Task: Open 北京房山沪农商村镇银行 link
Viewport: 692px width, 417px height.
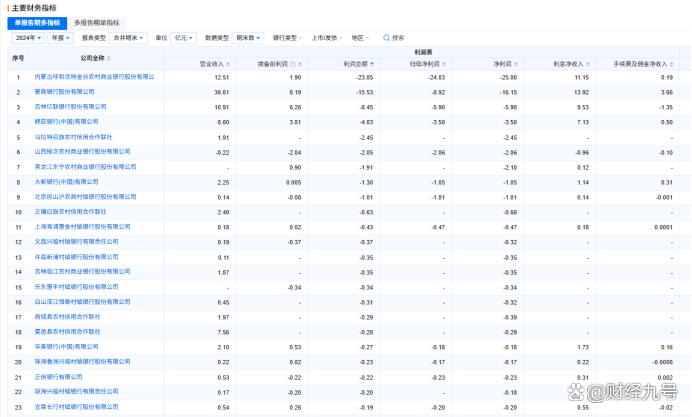Action: [x=86, y=197]
